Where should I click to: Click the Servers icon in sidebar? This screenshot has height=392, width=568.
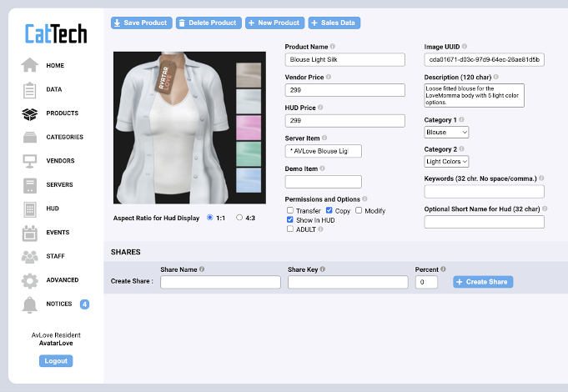click(x=30, y=185)
